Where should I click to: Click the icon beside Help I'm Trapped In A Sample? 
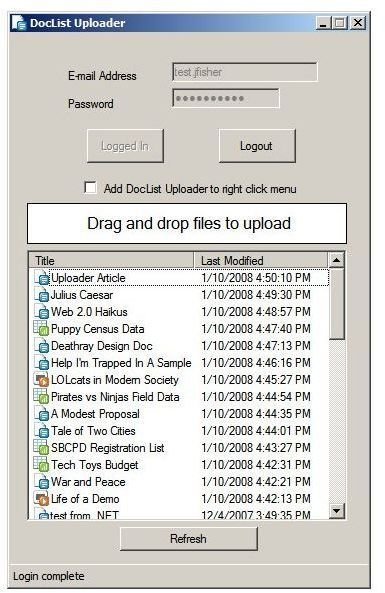click(x=42, y=363)
